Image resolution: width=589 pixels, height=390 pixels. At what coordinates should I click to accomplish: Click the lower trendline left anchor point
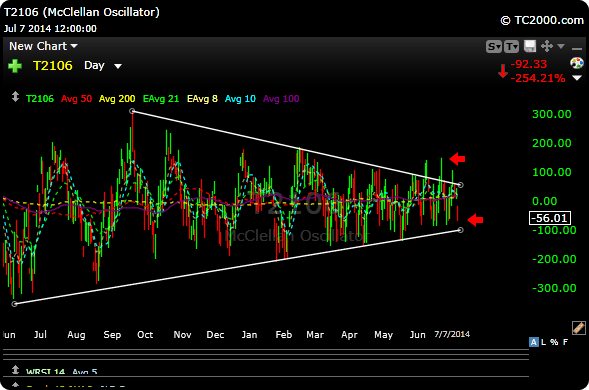(x=14, y=304)
